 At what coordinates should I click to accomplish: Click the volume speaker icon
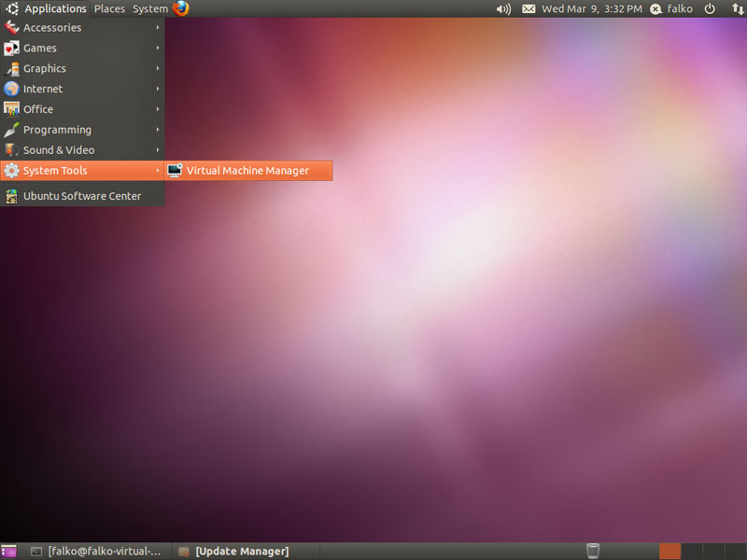pyautogui.click(x=503, y=8)
